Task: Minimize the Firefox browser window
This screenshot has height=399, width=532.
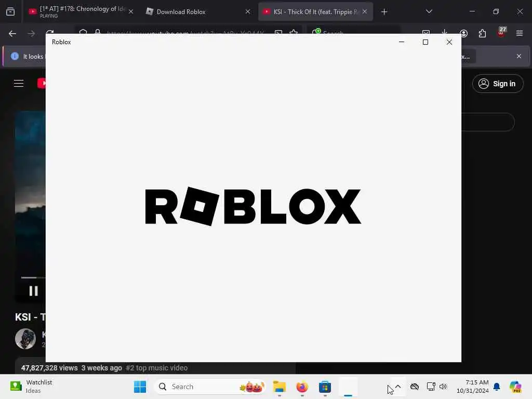Action: [472, 11]
